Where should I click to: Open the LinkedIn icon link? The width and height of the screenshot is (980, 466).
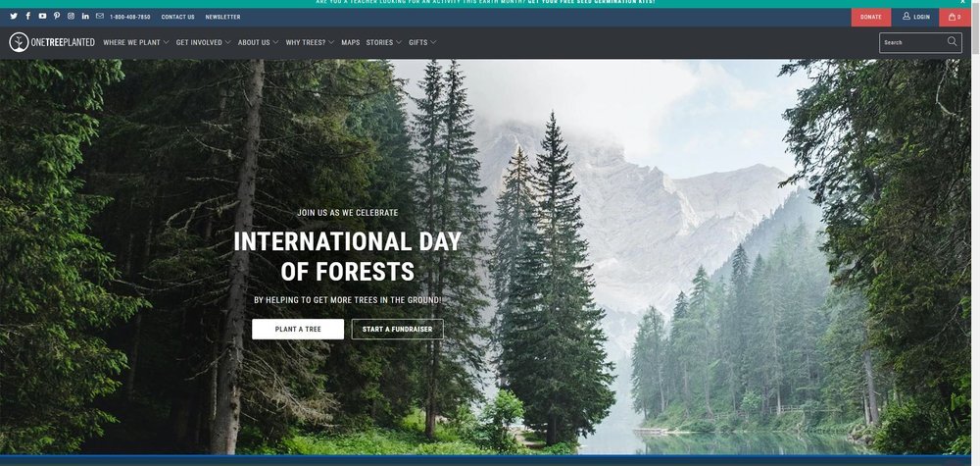click(x=85, y=17)
